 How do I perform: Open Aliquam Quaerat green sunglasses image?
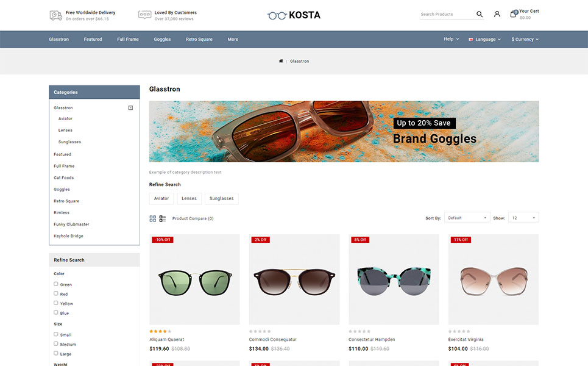point(194,279)
